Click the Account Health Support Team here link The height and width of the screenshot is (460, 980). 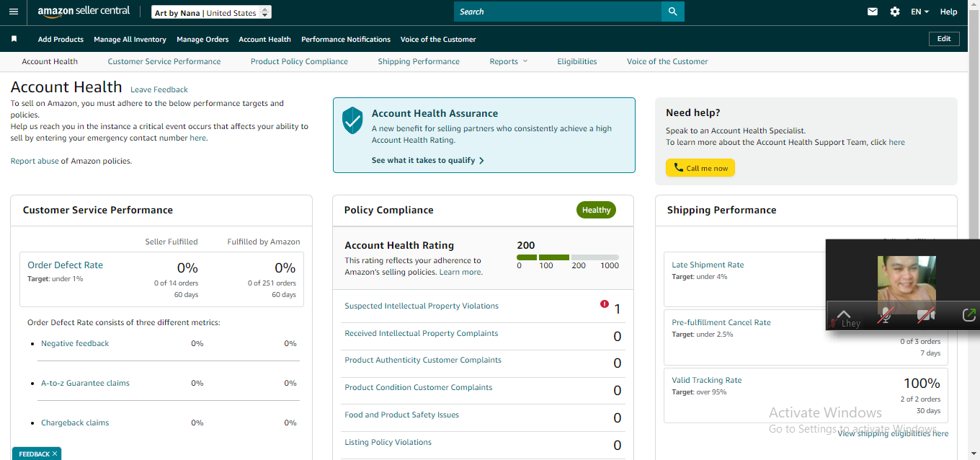point(896,142)
